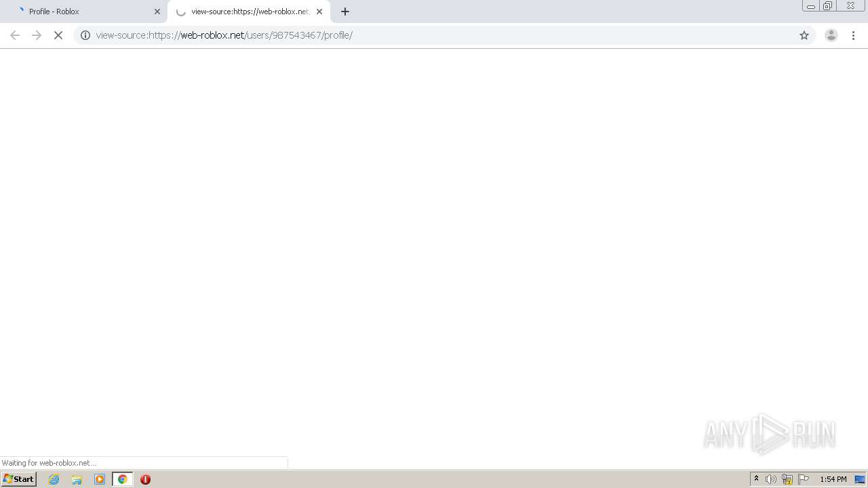This screenshot has height=488, width=868.
Task: Open the Windows Start menu
Action: pyautogui.click(x=18, y=479)
